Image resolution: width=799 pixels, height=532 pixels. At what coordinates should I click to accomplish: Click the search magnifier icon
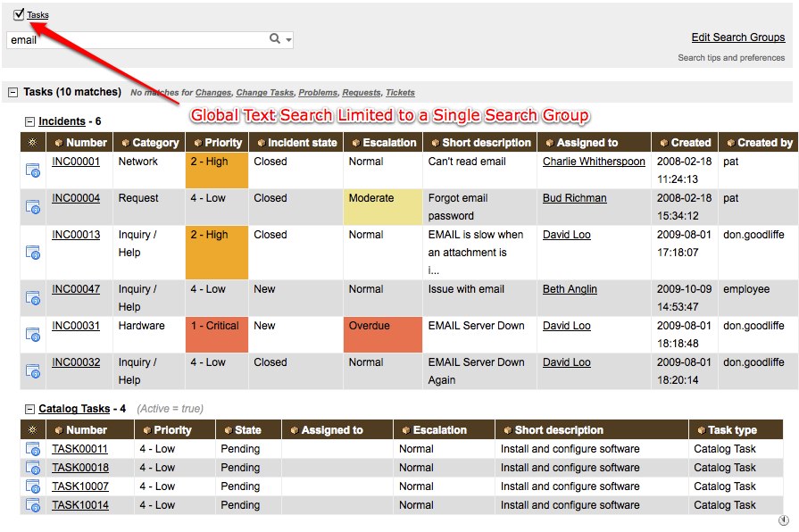point(275,39)
